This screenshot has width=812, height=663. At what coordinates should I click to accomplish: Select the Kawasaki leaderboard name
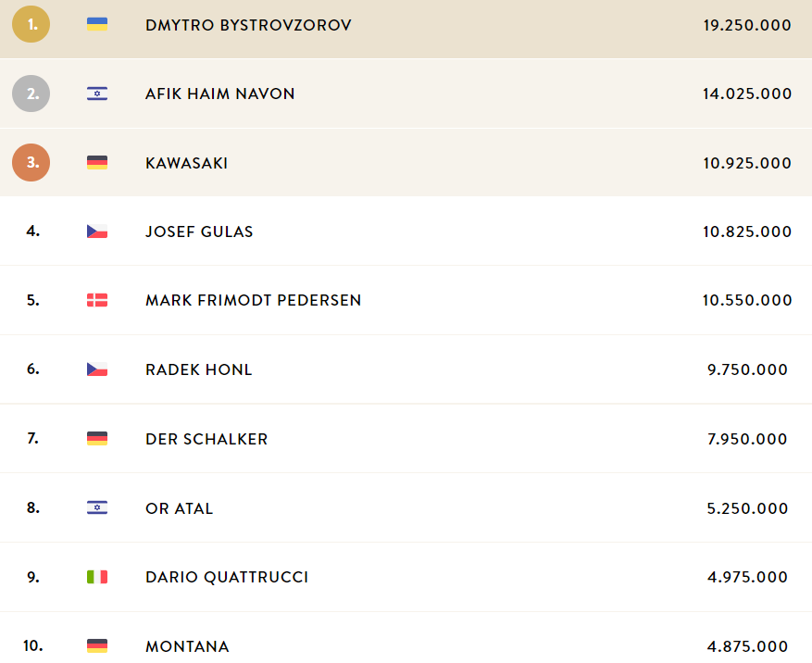coord(186,163)
